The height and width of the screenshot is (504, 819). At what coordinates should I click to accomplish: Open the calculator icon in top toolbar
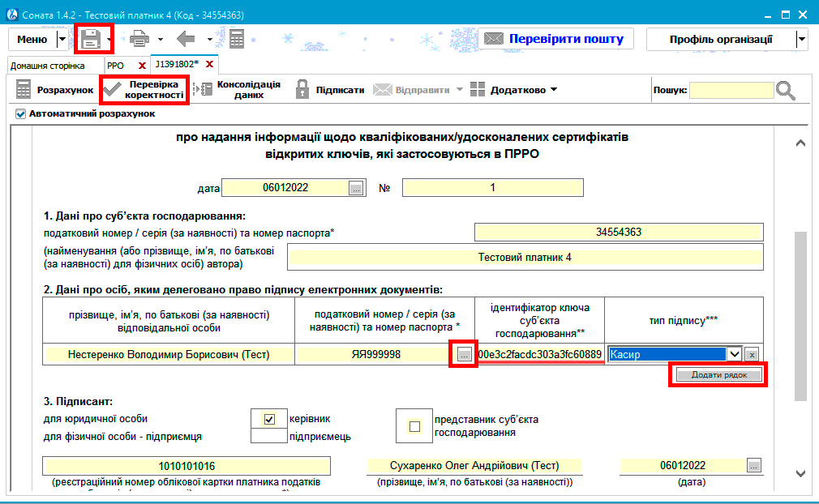coord(237,39)
